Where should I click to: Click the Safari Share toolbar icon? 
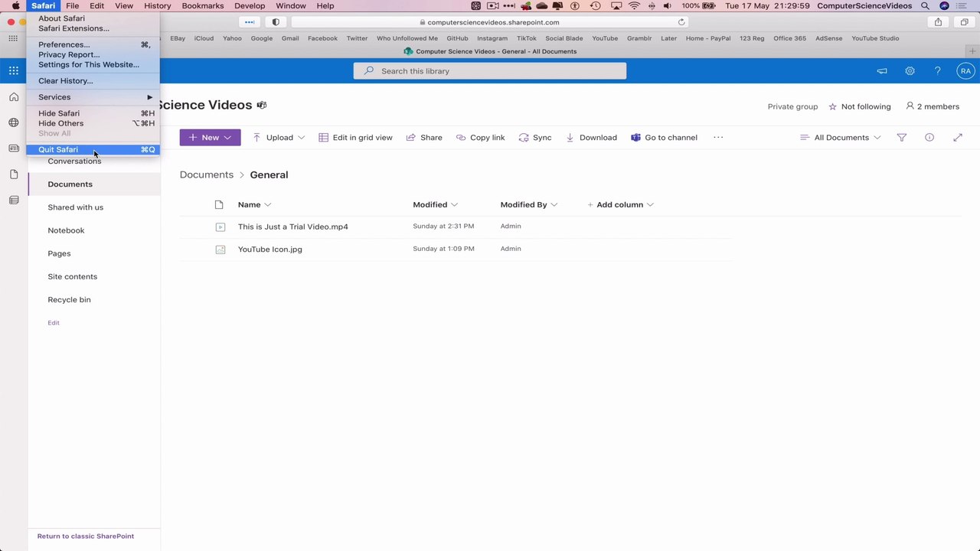coord(938,22)
